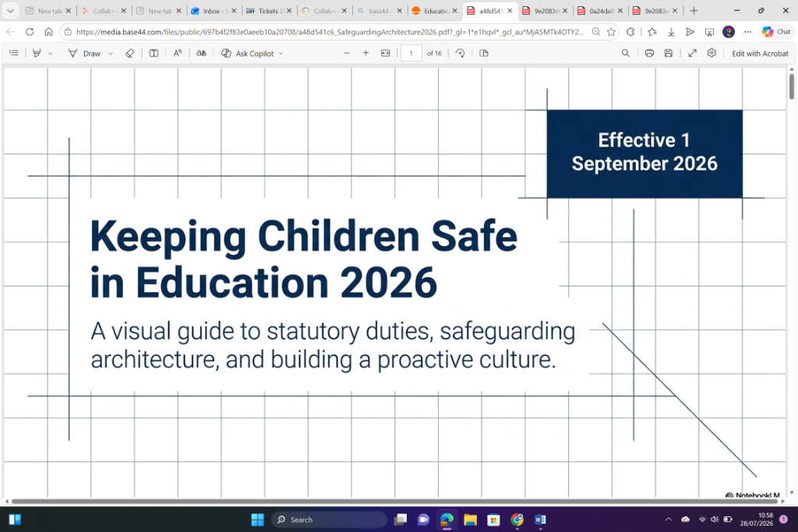
Task: Open the Windows Start menu
Action: [x=257, y=520]
